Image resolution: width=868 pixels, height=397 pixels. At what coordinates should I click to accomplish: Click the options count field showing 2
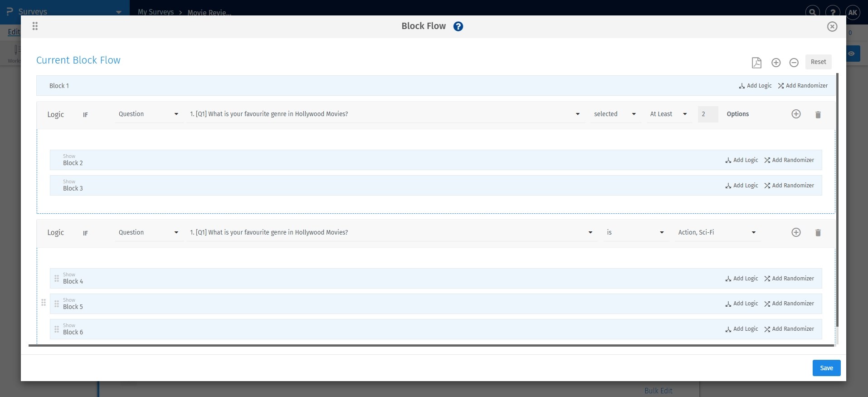(708, 114)
